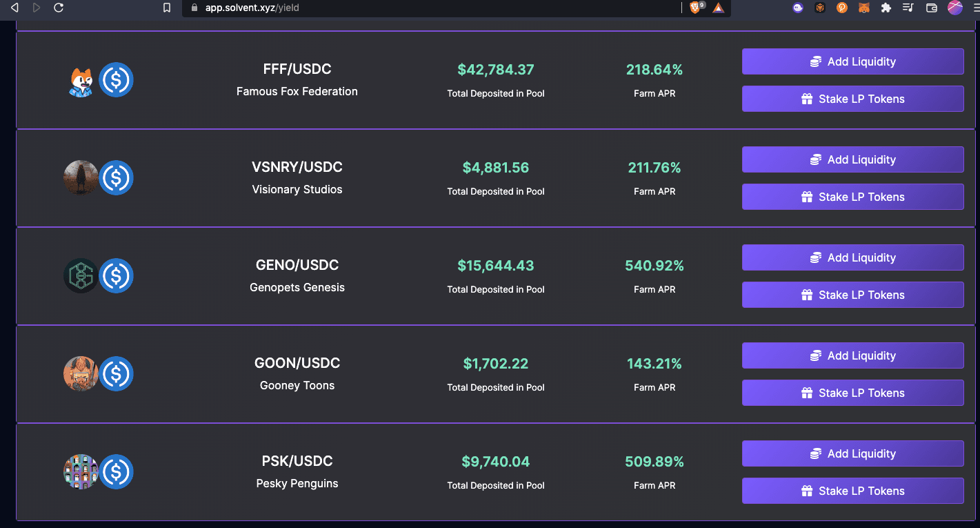980x528 pixels.
Task: Click the USDC icon in the VSNRY/USDC row
Action: [116, 178]
